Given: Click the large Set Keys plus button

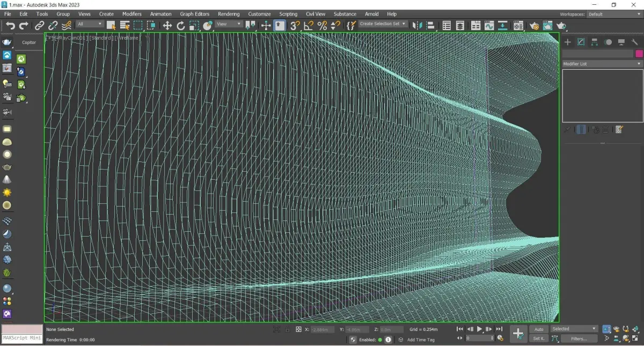Looking at the screenshot, I should (518, 334).
